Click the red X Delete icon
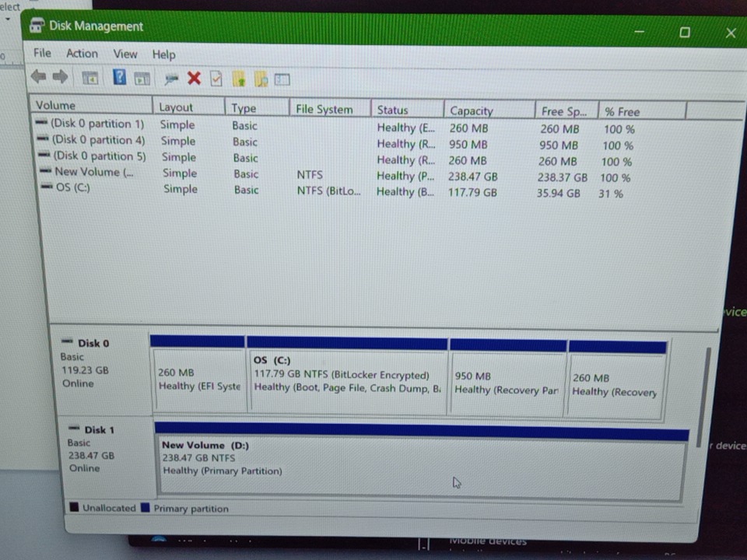Viewport: 747px width, 560px height. tap(194, 78)
